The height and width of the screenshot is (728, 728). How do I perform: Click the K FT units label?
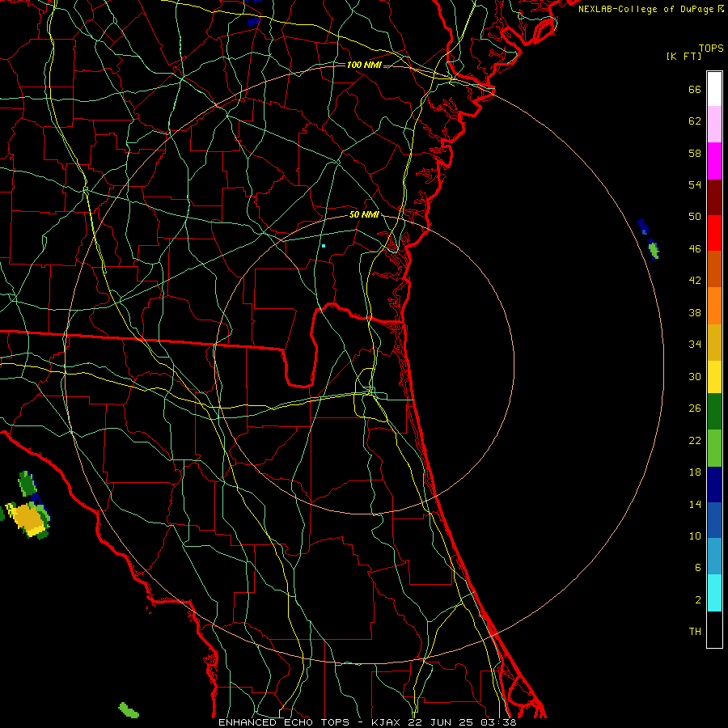tap(684, 57)
